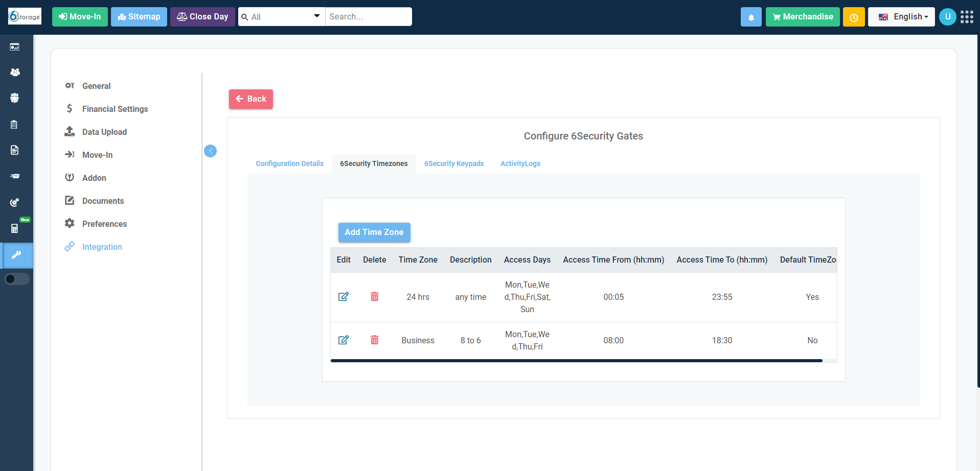
Task: Open the Sitemap view
Action: (x=139, y=17)
